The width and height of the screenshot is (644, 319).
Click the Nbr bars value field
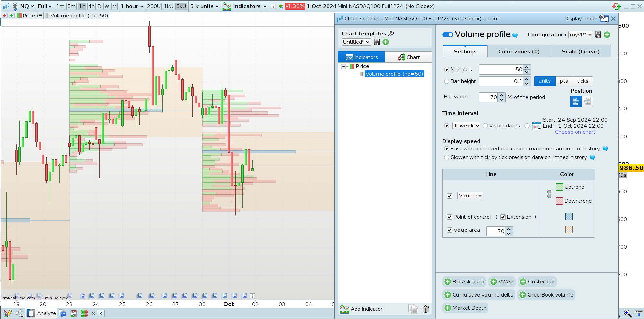pos(501,70)
